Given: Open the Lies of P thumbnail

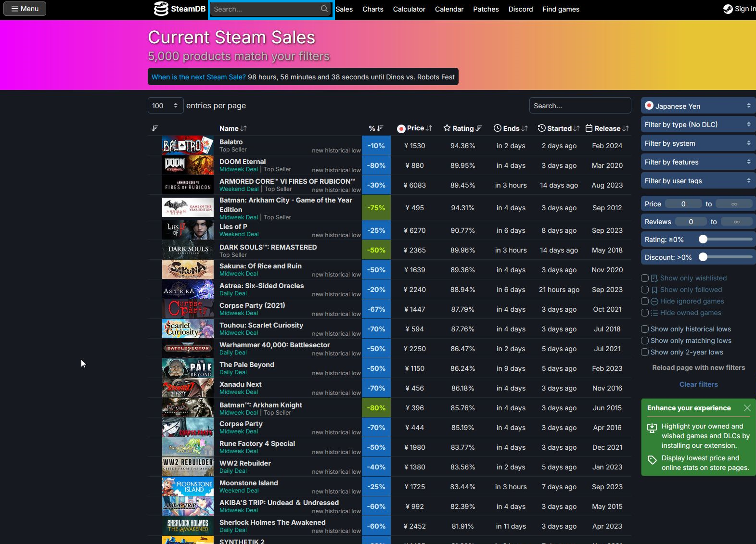Looking at the screenshot, I should (188, 230).
